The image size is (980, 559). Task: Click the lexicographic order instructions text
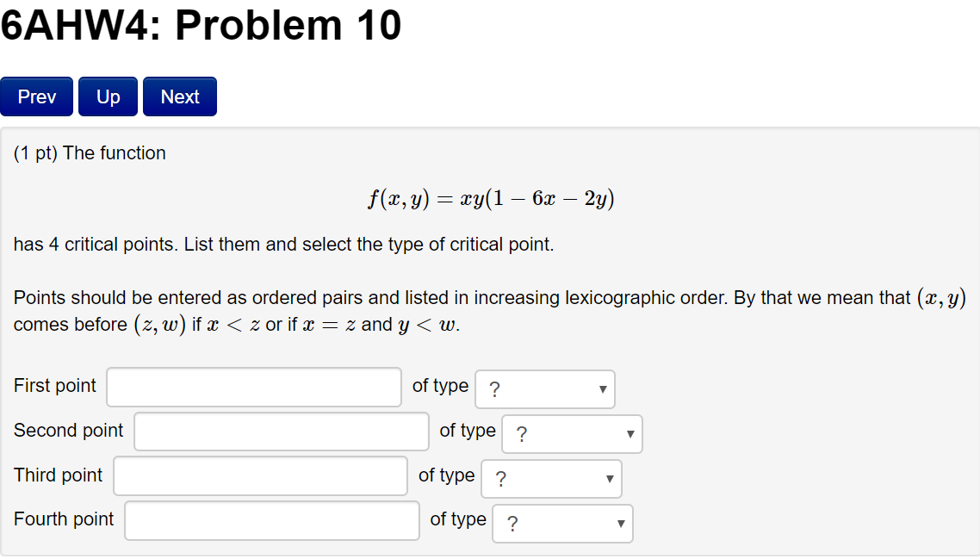pos(488,310)
